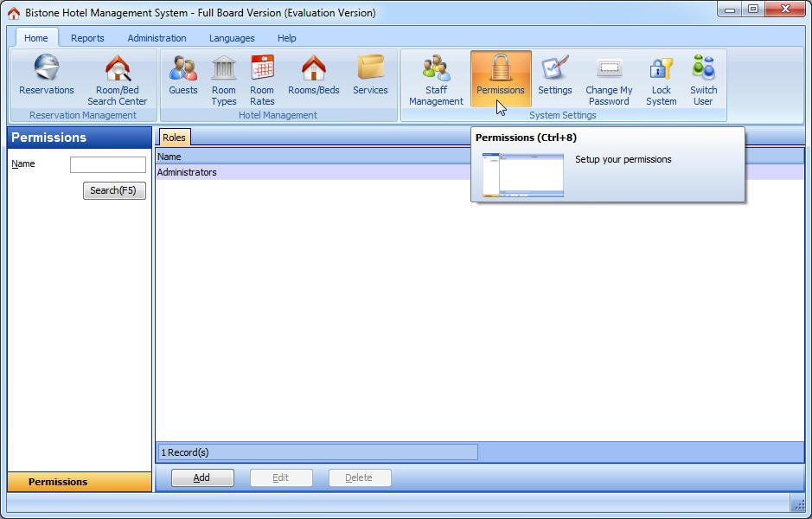Image resolution: width=812 pixels, height=519 pixels.
Task: Select the Guests icon
Action: (182, 76)
